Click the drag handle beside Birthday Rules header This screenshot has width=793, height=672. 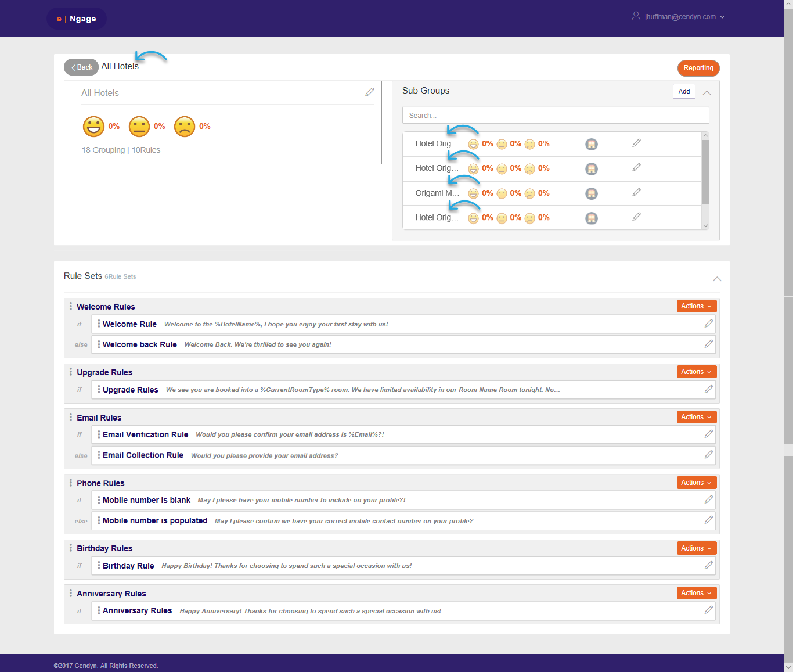click(71, 548)
